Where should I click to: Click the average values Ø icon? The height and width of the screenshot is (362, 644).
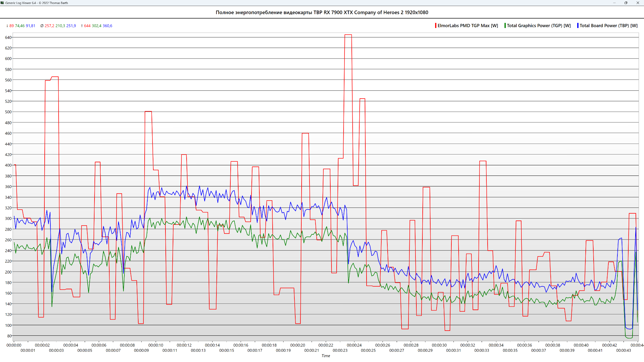[x=42, y=26]
